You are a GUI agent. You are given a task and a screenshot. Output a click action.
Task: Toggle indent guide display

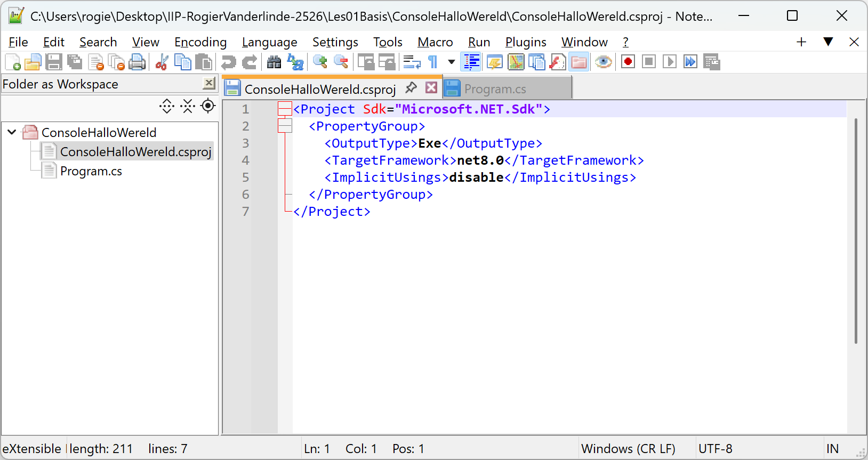tap(472, 62)
